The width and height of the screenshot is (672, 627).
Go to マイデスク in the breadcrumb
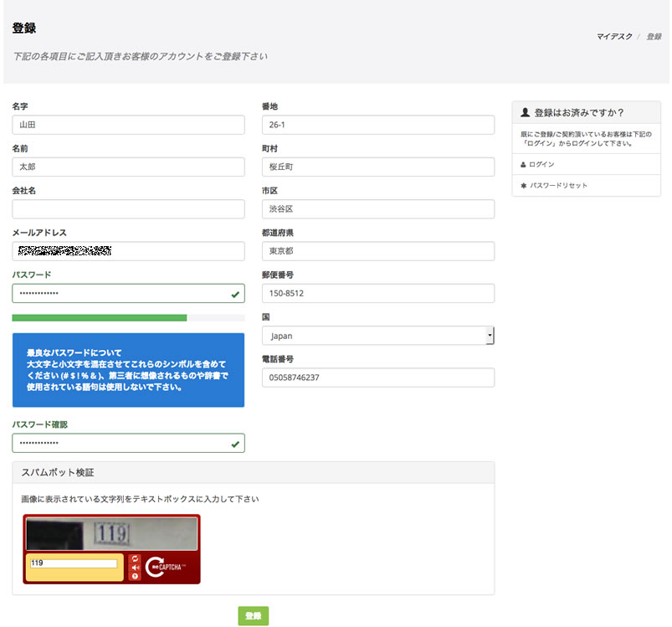tap(613, 37)
